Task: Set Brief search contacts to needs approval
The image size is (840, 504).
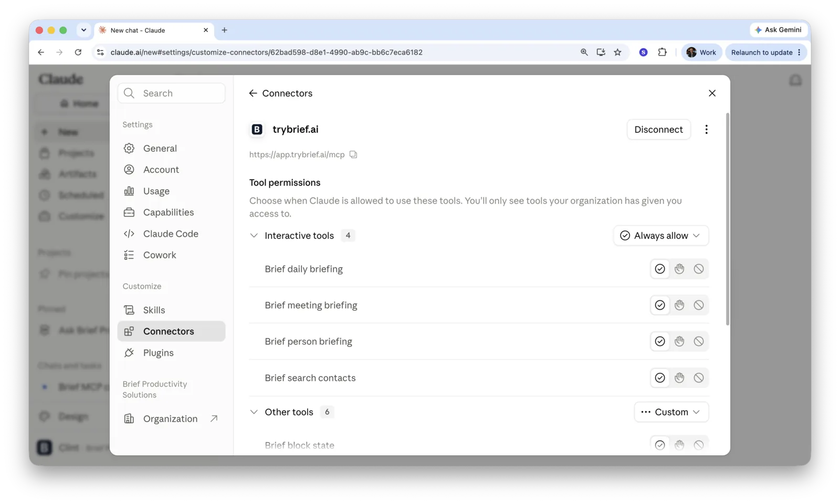Action: (679, 378)
